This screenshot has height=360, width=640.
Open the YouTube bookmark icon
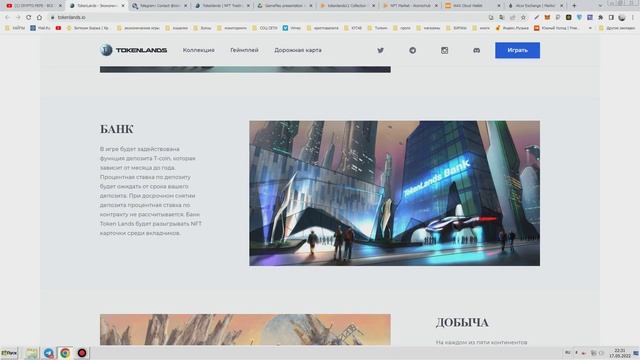pos(58,28)
